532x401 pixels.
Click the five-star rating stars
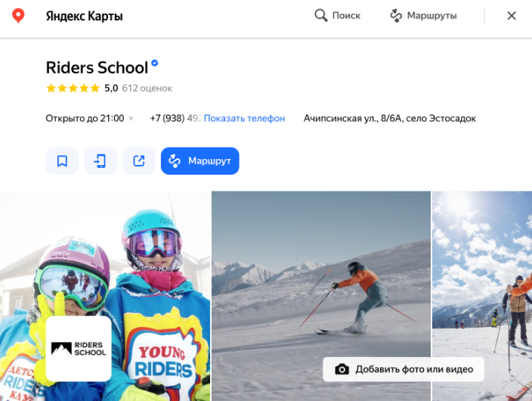(x=73, y=89)
